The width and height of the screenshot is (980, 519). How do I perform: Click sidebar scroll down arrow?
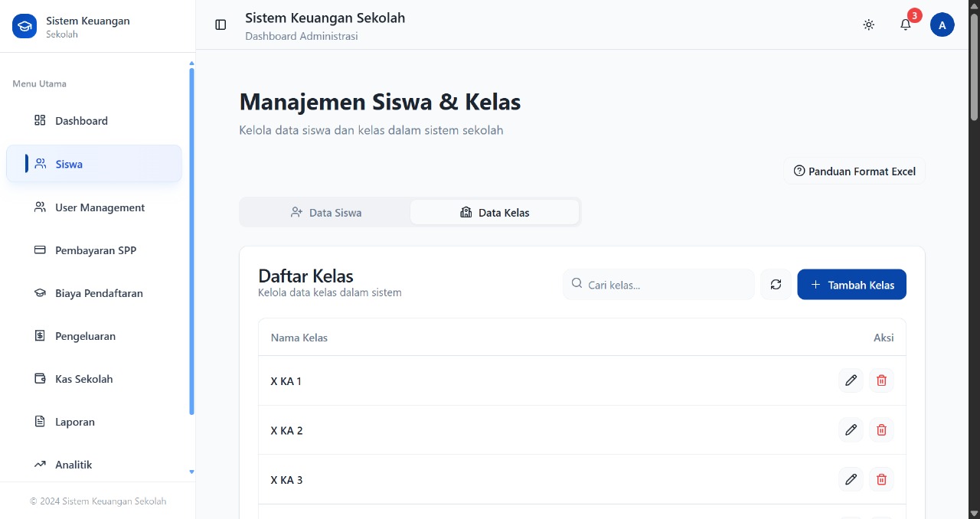pyautogui.click(x=191, y=472)
